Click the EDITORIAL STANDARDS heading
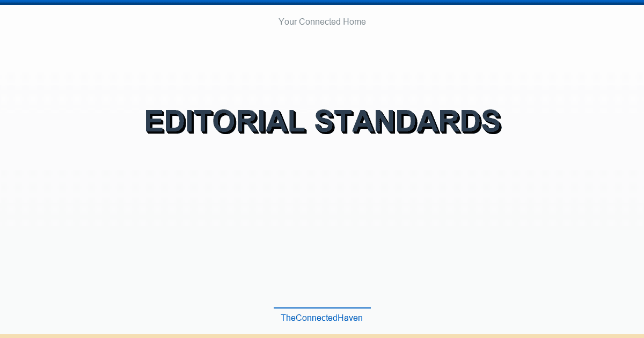 click(323, 122)
